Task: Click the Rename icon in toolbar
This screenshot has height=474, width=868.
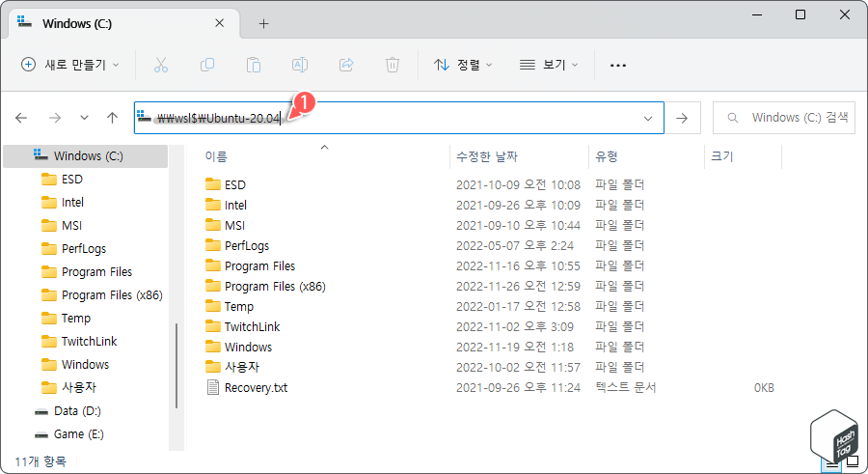Action: (300, 65)
